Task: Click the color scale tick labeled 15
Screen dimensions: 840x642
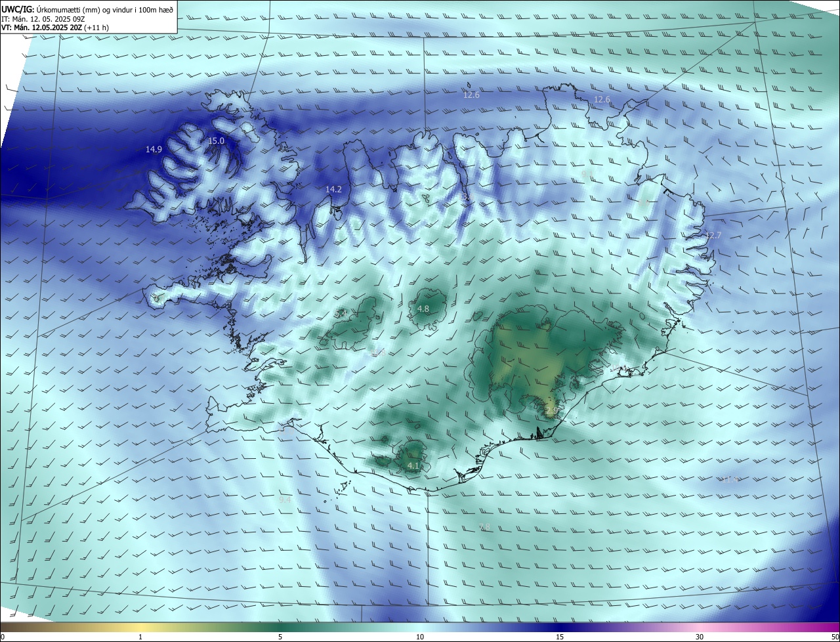Action: 560,637
